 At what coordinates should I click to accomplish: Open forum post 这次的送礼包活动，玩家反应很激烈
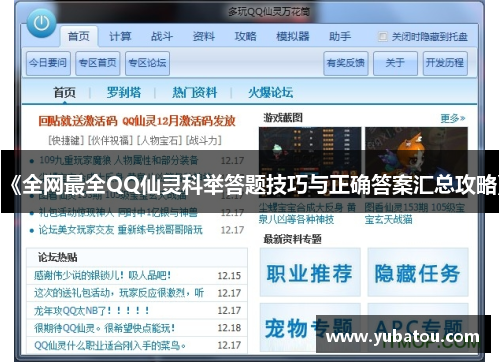(119, 293)
